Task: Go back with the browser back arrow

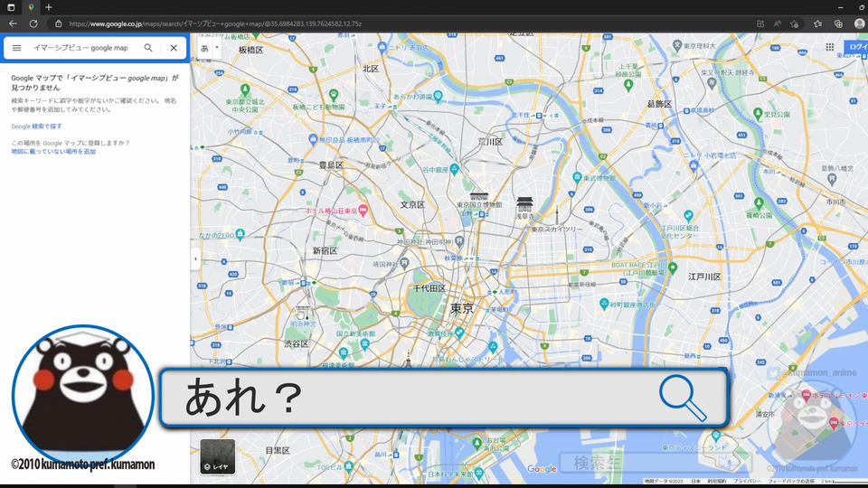Action: (13, 23)
